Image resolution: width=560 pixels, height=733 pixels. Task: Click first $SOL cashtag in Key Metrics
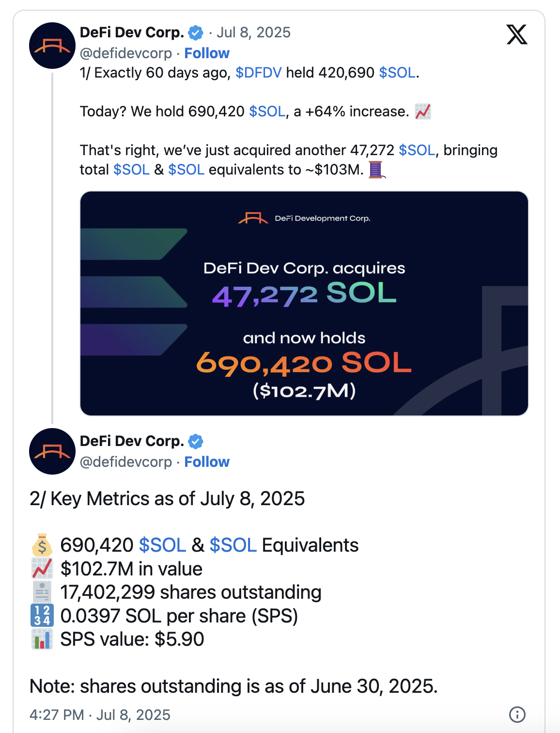point(162,545)
